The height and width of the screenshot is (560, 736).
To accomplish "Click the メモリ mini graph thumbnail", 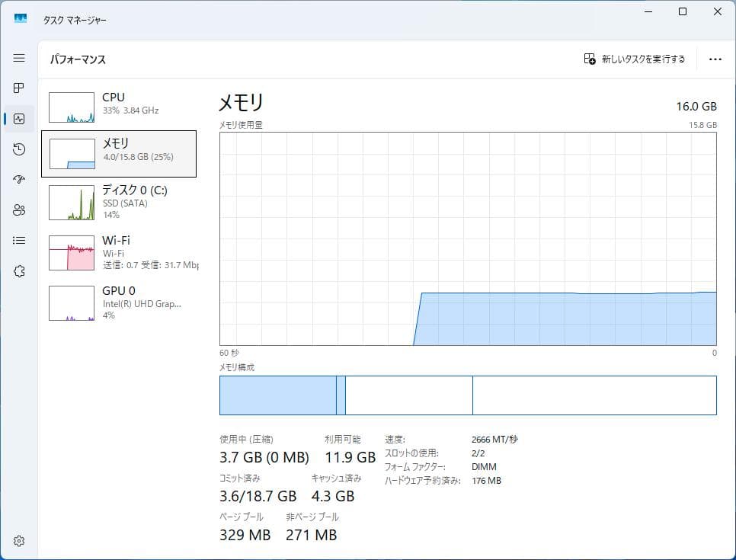I will click(x=71, y=153).
